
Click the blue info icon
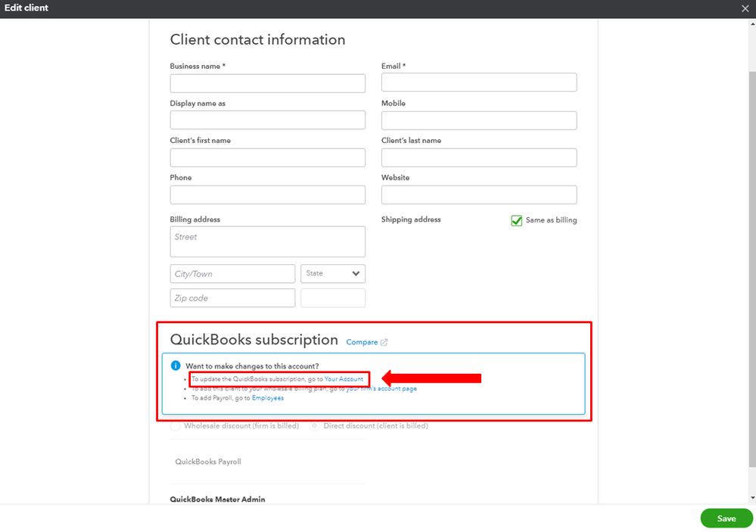pyautogui.click(x=176, y=366)
